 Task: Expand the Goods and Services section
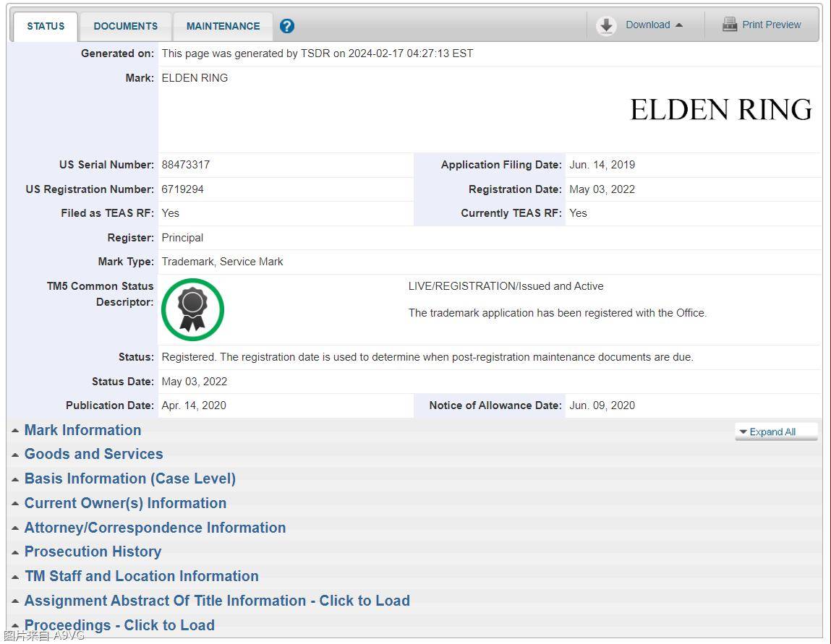(94, 454)
